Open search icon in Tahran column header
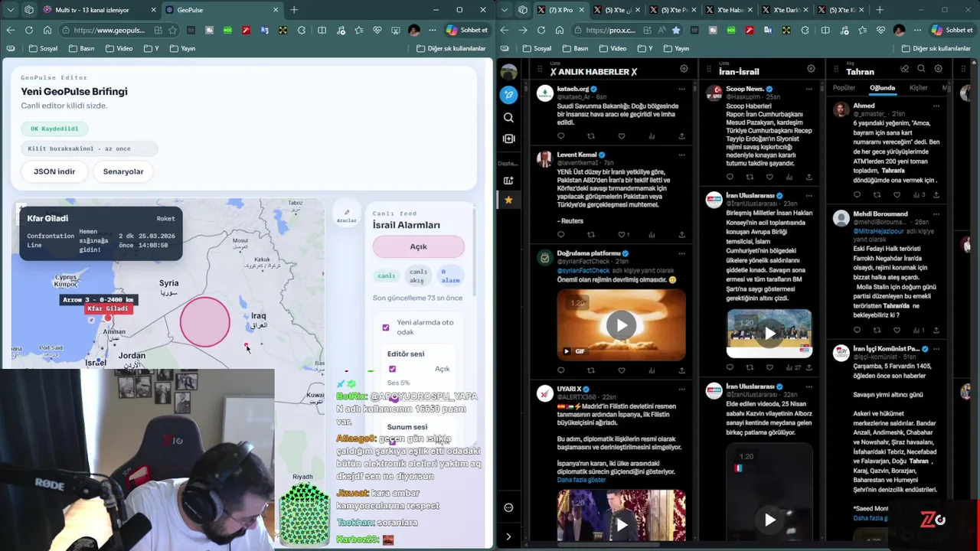 pyautogui.click(x=921, y=69)
